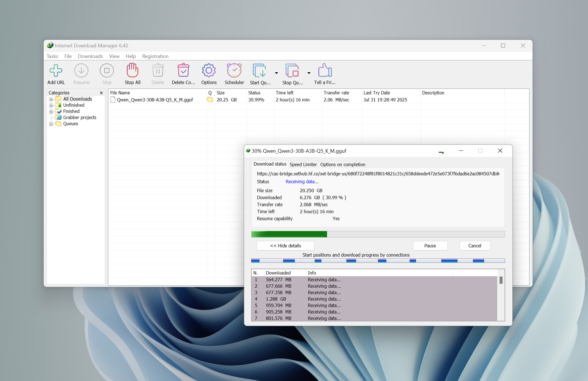Open the Help menu

(131, 56)
